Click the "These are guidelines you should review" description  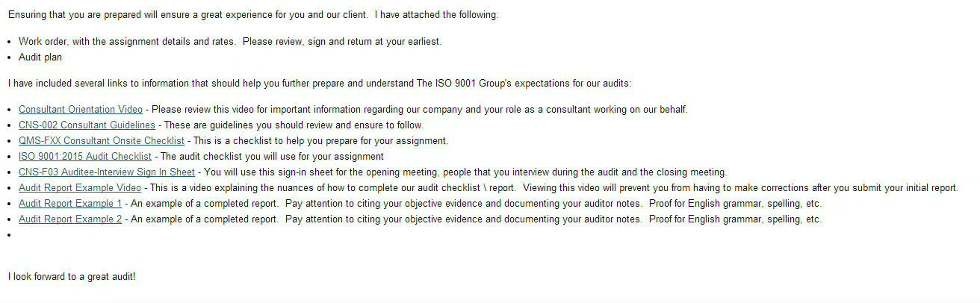click(294, 125)
